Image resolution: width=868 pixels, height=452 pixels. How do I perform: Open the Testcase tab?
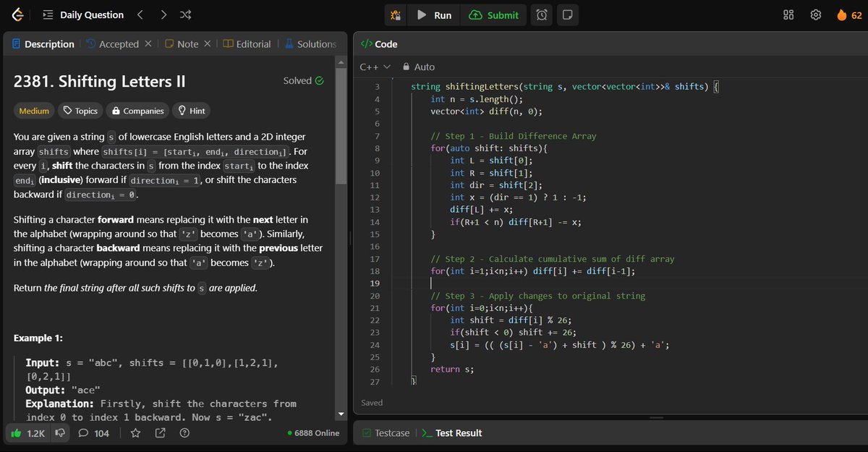[x=386, y=433]
